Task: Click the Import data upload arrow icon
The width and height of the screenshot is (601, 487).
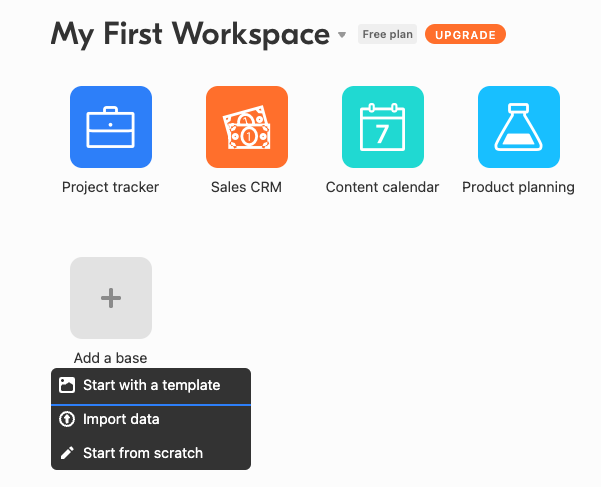Action: pos(67,419)
